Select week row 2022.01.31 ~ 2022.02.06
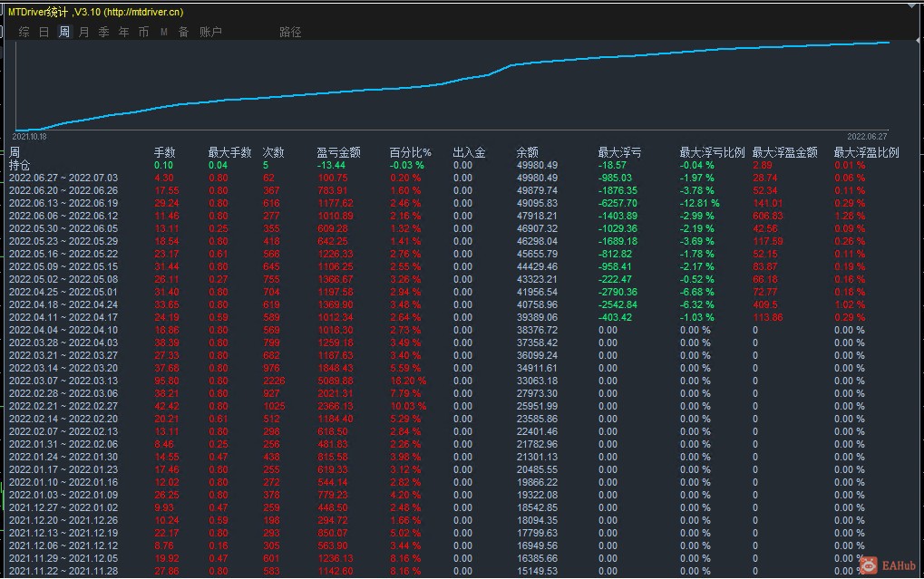 (63, 444)
